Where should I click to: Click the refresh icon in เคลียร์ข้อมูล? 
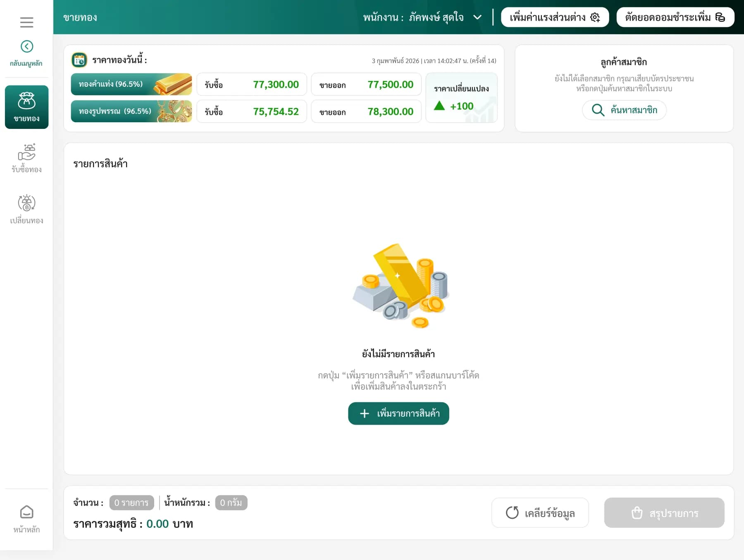tap(512, 513)
